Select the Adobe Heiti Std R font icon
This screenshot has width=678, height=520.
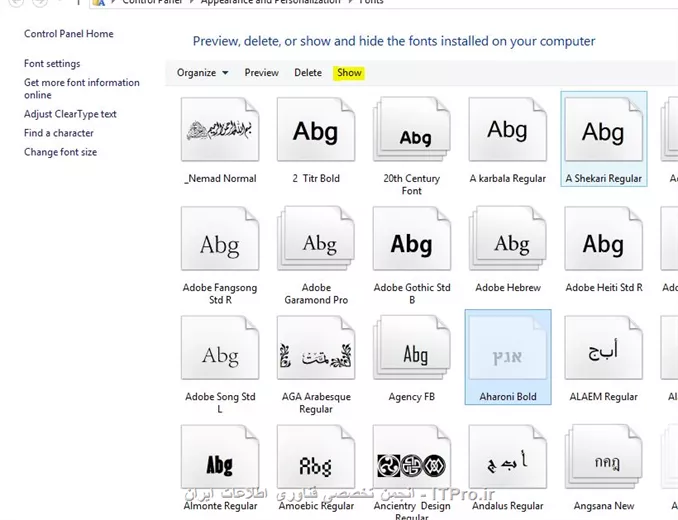[x=604, y=239]
